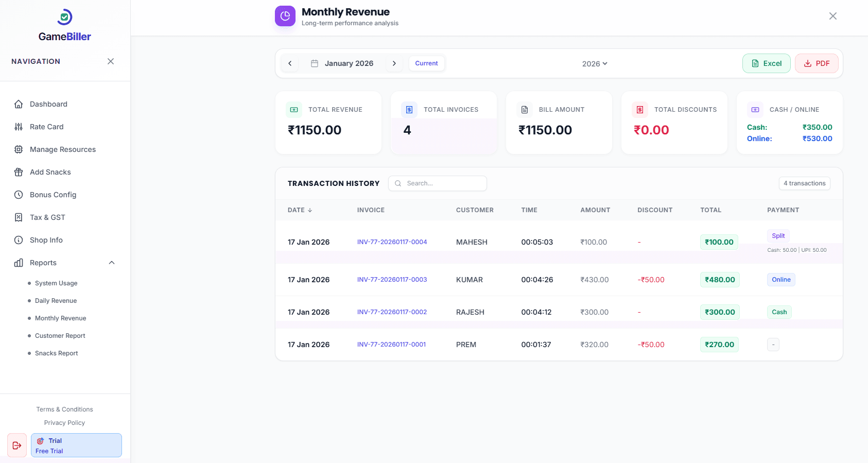Click the calendar icon beside January 2026
The width and height of the screenshot is (868, 463).
[x=315, y=63]
